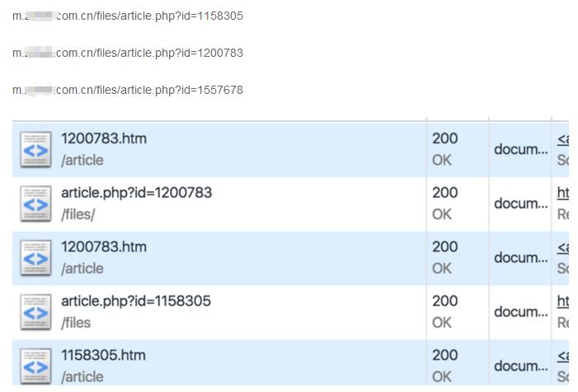Click the 200 status of 1158305.htm

pos(444,355)
